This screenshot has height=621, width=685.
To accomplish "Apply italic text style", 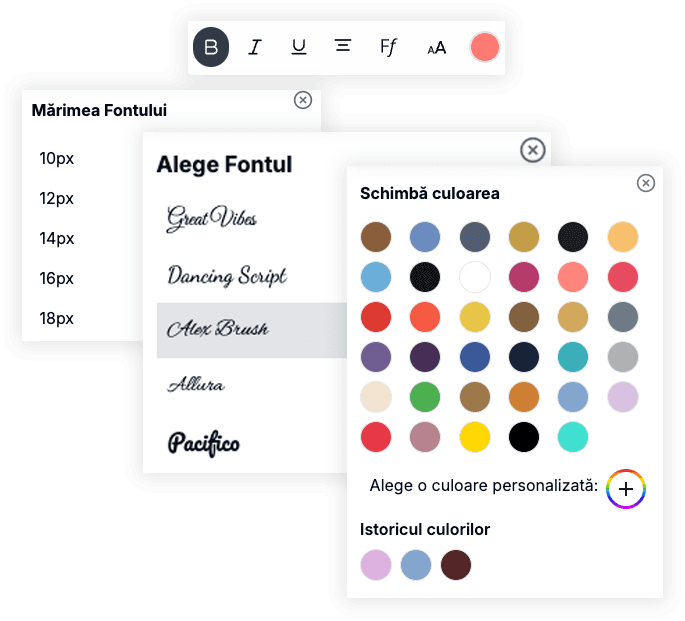I will tap(254, 47).
